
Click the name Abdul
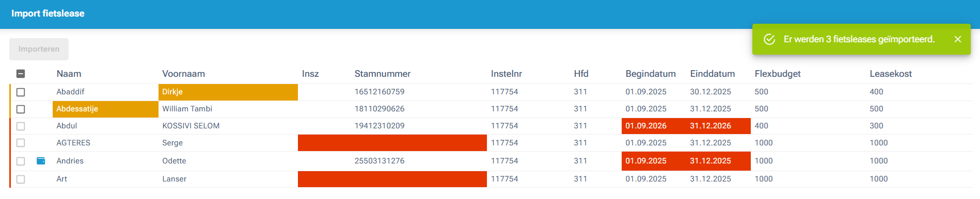click(x=67, y=126)
